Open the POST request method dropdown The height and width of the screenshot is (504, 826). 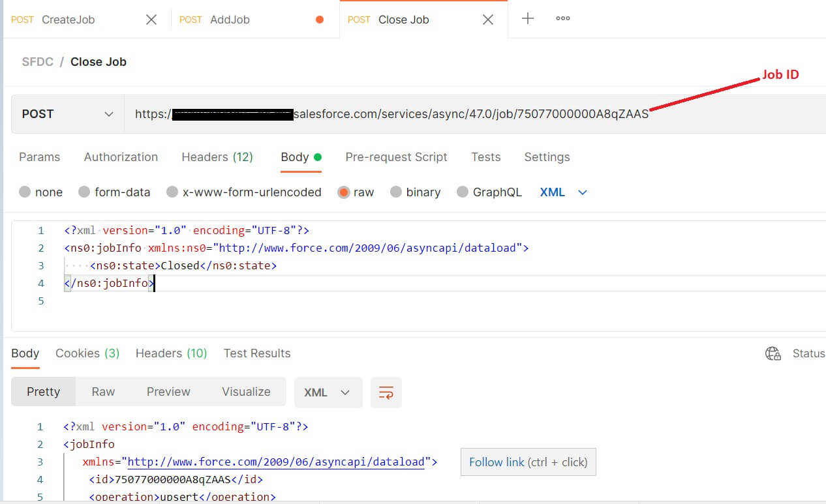tap(67, 113)
